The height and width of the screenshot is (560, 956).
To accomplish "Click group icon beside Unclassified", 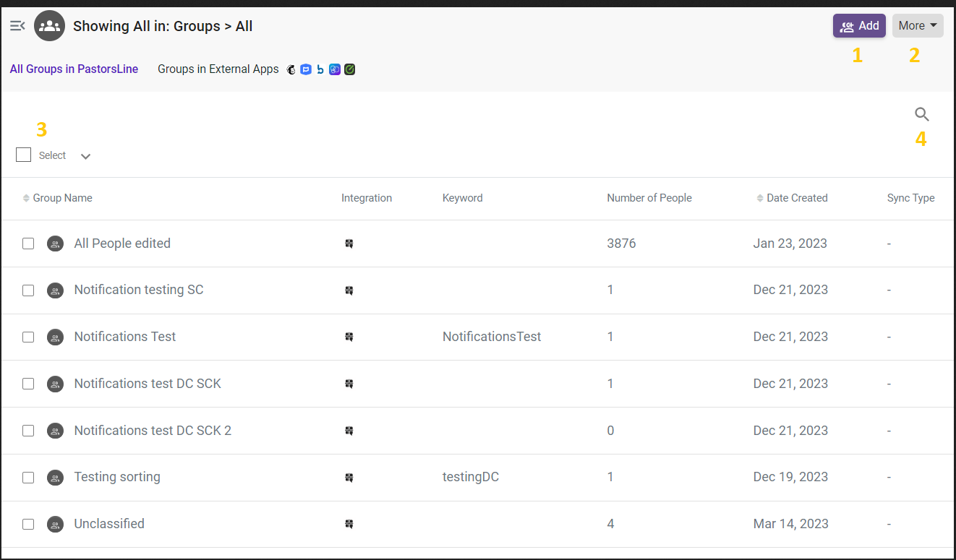I will coord(56,524).
